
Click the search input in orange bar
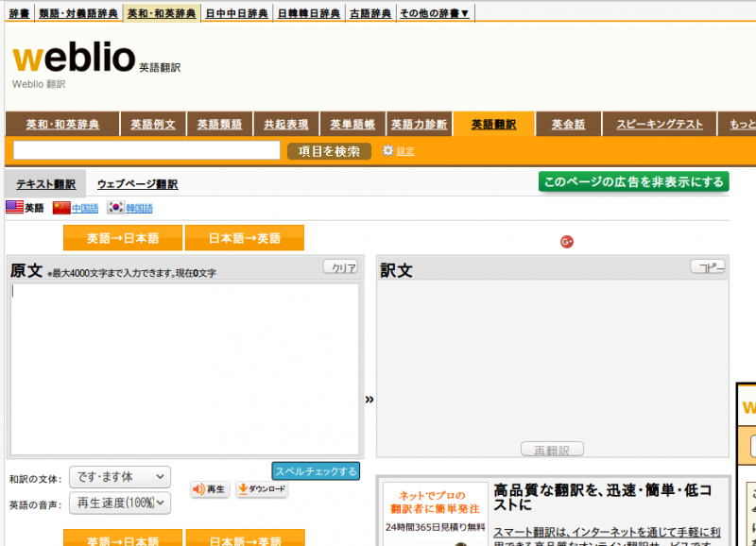[x=146, y=150]
